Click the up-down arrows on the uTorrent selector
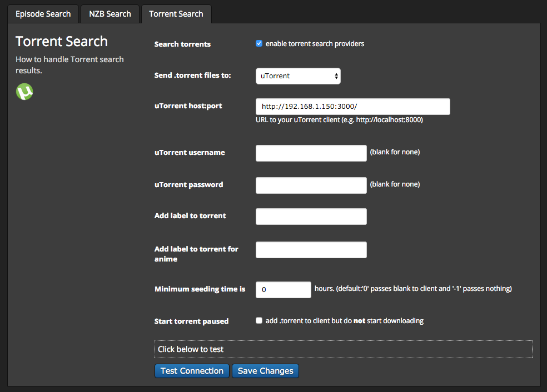The height and width of the screenshot is (392, 547). pos(336,76)
